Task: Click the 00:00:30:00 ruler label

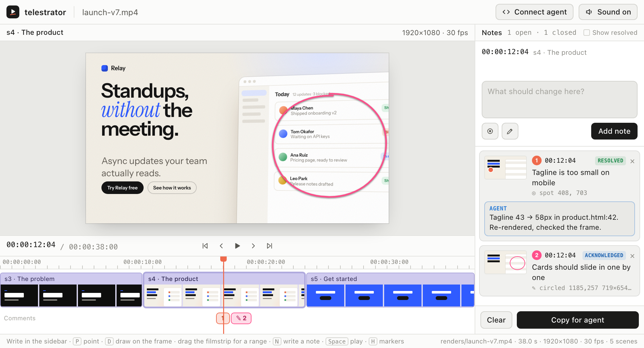Action: pos(389,262)
